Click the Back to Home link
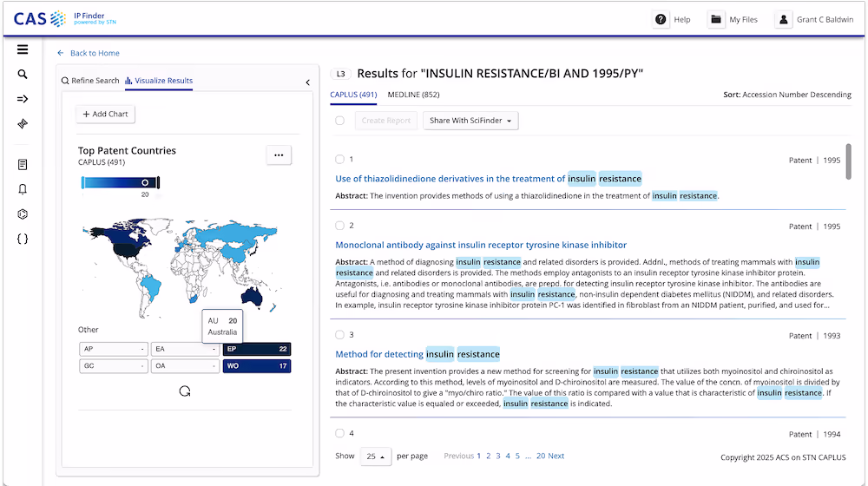The width and height of the screenshot is (868, 486). pos(95,53)
